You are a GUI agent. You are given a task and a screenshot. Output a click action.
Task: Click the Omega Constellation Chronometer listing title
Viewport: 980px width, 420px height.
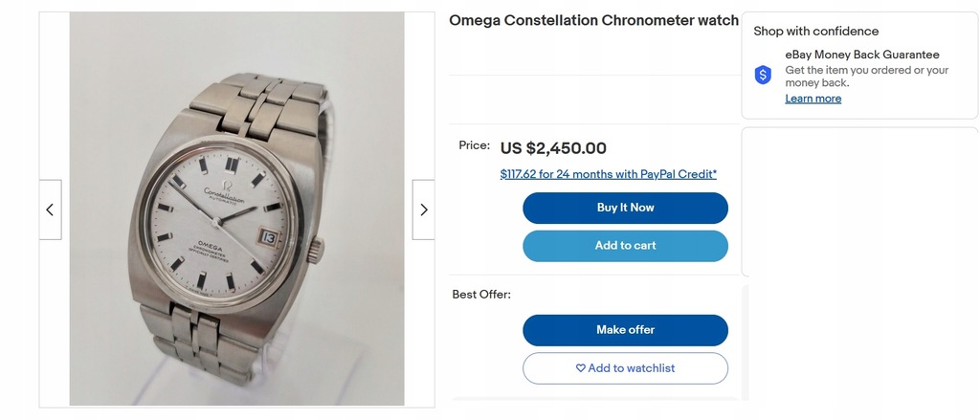[593, 21]
